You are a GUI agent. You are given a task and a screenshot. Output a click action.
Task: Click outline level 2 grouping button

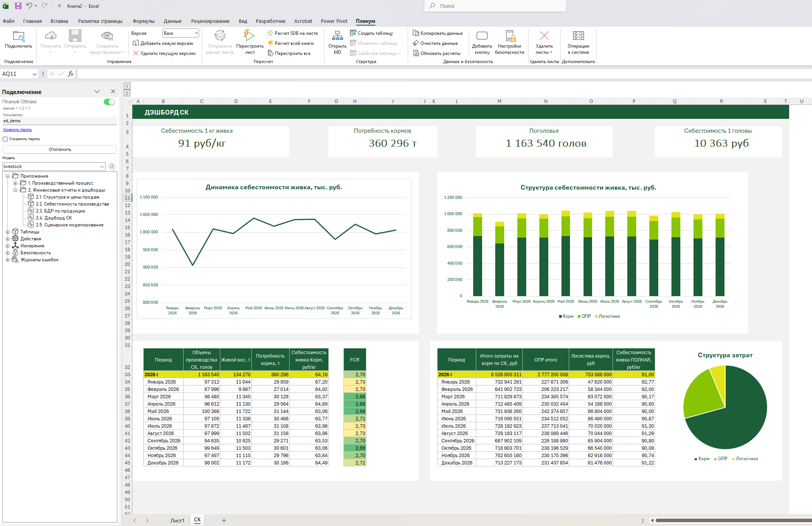(x=127, y=93)
